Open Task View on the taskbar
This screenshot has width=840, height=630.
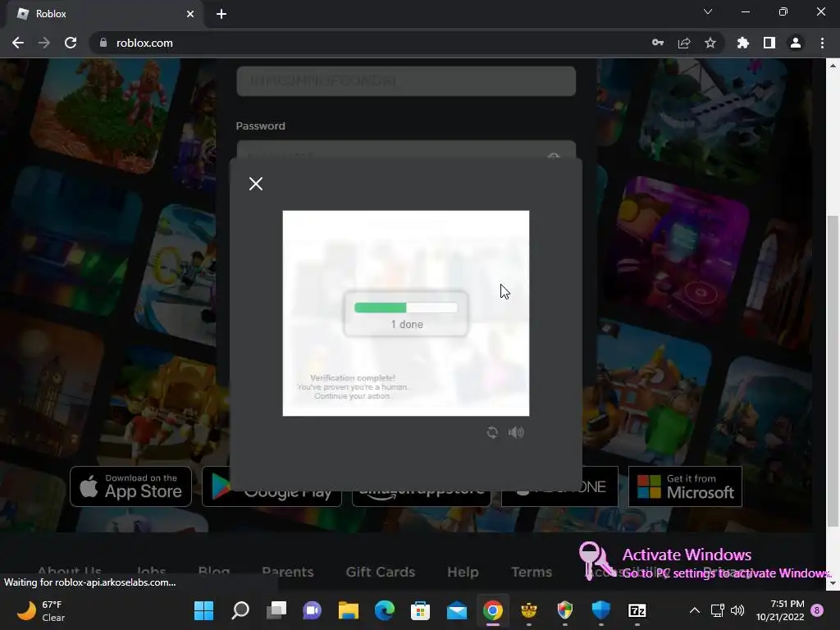pos(276,610)
